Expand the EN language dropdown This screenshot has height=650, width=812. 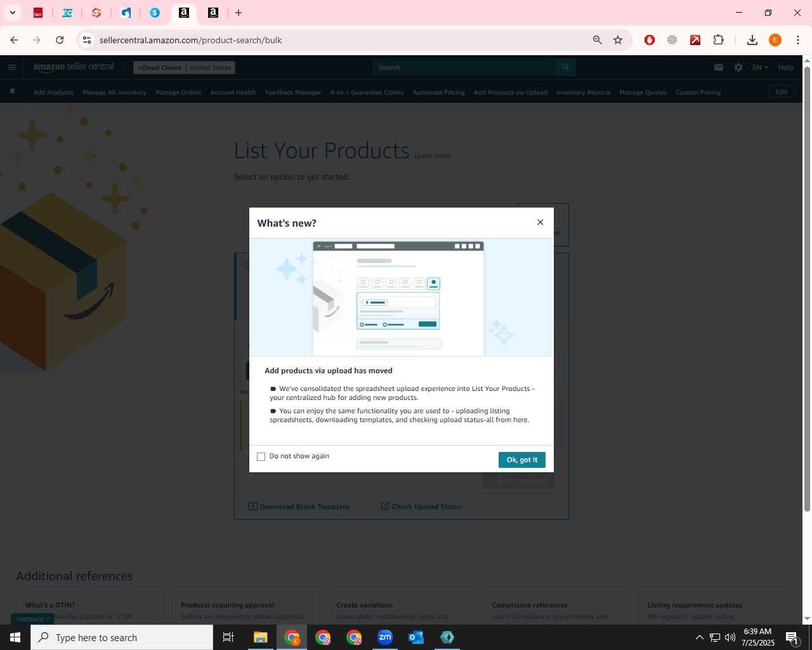[760, 67]
